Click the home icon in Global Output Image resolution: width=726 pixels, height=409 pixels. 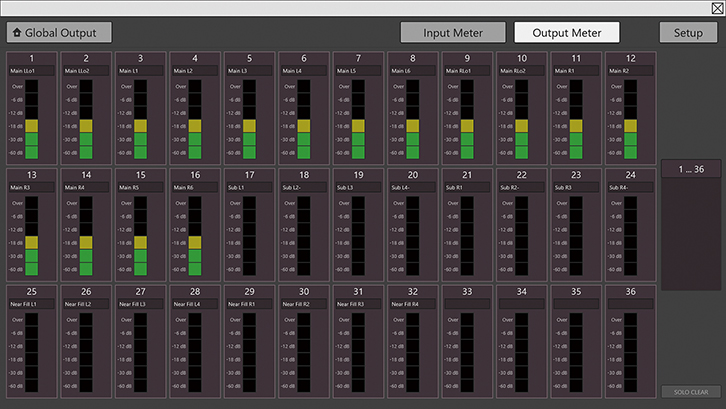(x=18, y=32)
